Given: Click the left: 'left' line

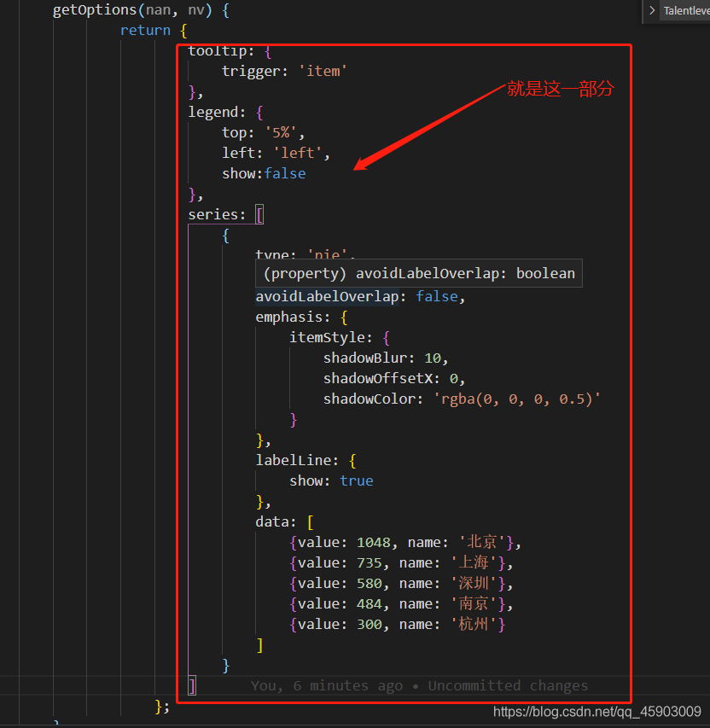Looking at the screenshot, I should point(276,154).
